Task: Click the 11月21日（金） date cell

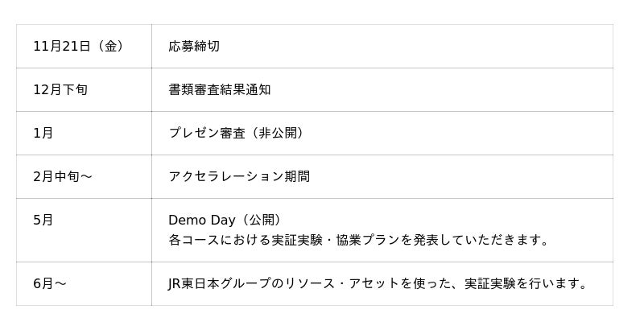Action: tap(78, 46)
